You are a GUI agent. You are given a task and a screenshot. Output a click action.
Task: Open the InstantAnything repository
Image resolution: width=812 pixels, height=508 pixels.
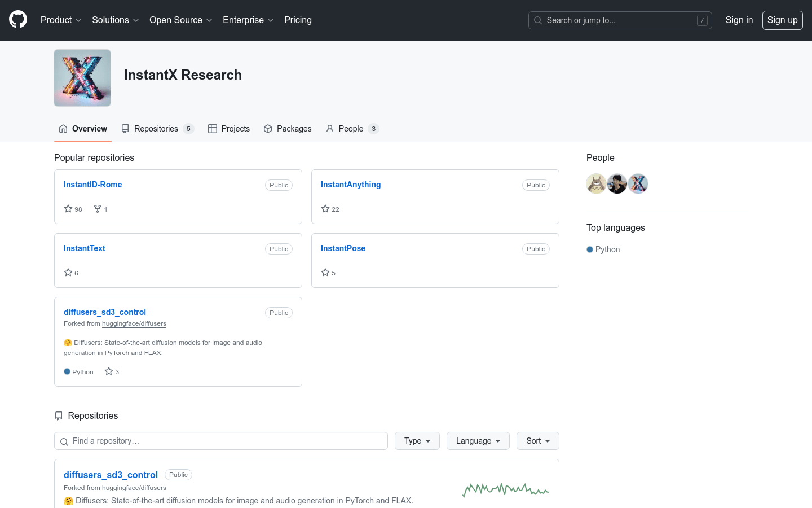(x=351, y=185)
